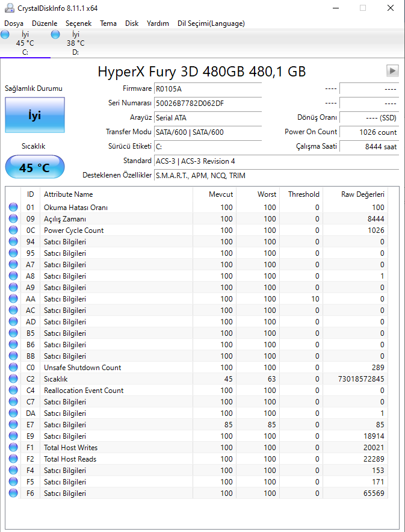Click status orb for Unsafe Shutdown Count
The height and width of the screenshot is (532, 405).
pos(13,368)
